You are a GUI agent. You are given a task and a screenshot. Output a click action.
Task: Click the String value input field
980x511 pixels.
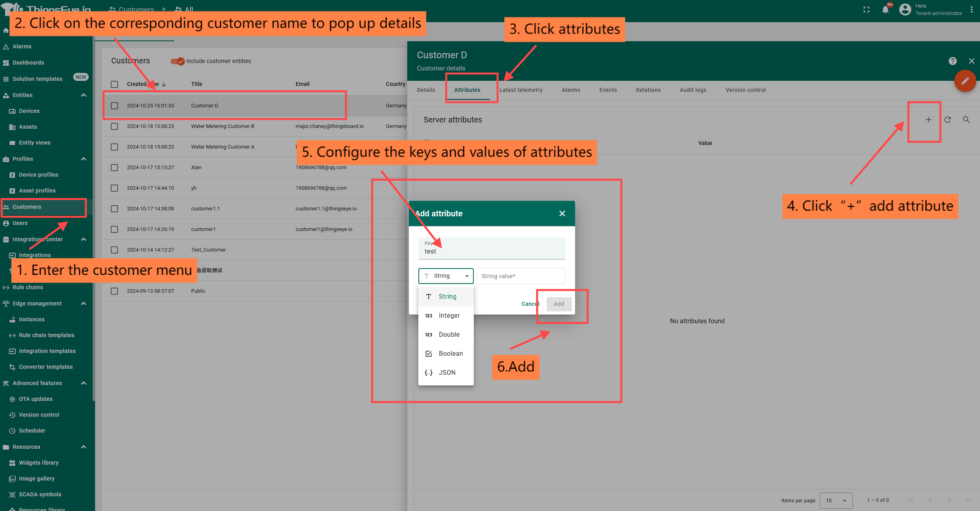click(521, 276)
